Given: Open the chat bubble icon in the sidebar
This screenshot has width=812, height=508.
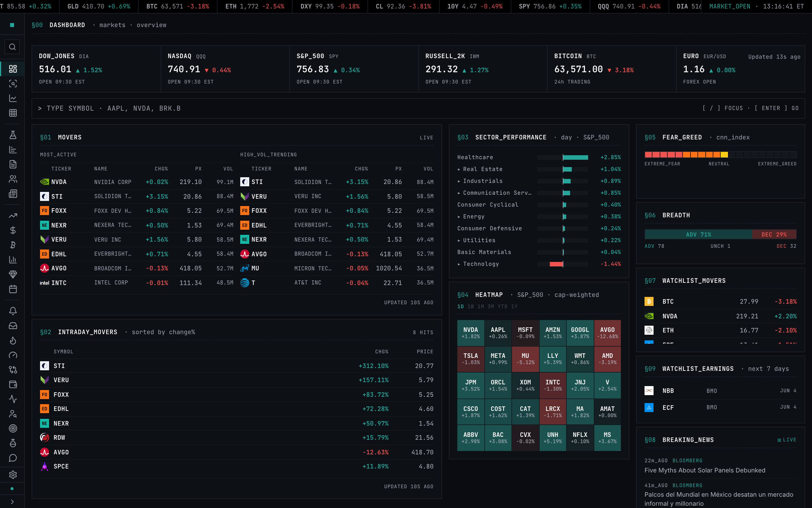Looking at the screenshot, I should 13,458.
